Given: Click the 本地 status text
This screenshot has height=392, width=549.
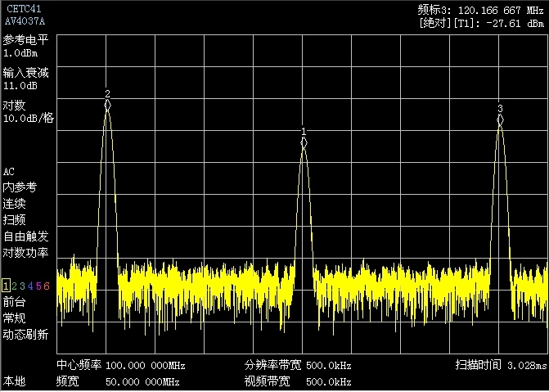Looking at the screenshot, I should tap(15, 381).
